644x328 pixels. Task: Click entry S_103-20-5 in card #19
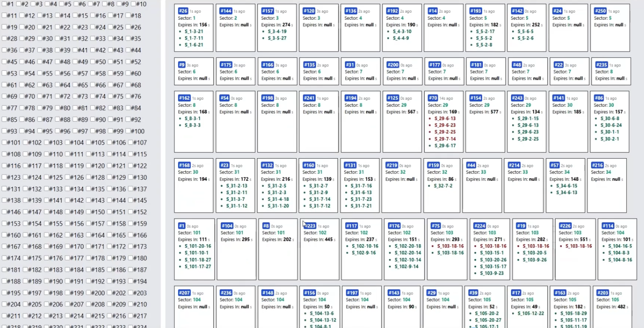pyautogui.click(x=534, y=253)
